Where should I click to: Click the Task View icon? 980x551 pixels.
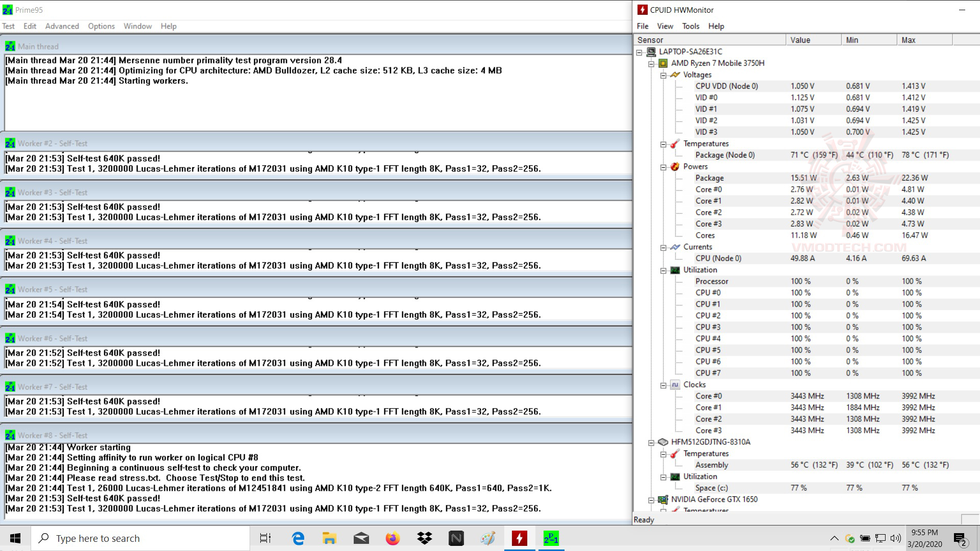pyautogui.click(x=265, y=538)
